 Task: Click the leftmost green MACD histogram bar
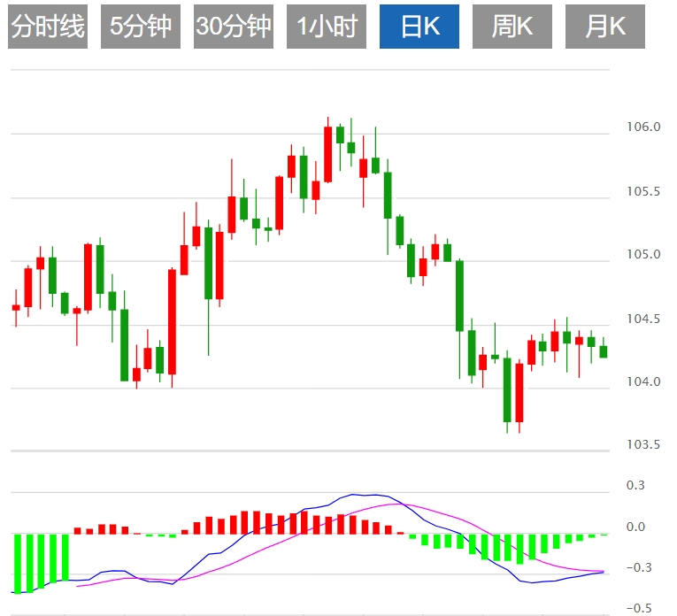click(17, 563)
